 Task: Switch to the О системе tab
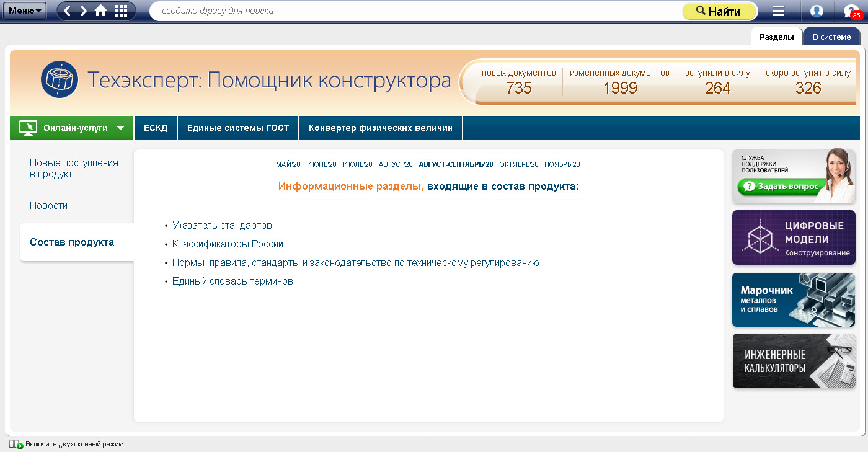click(x=831, y=37)
